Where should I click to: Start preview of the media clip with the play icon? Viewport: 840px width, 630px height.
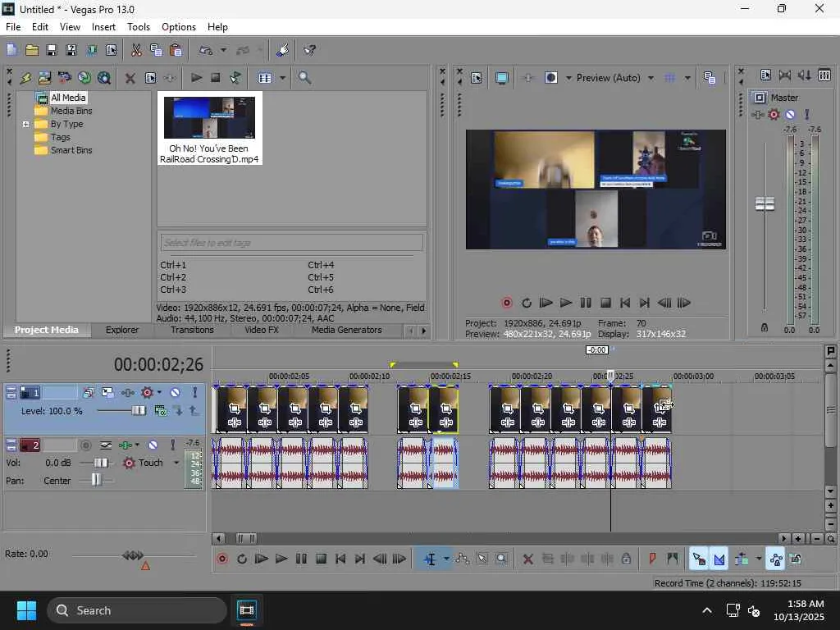point(196,78)
